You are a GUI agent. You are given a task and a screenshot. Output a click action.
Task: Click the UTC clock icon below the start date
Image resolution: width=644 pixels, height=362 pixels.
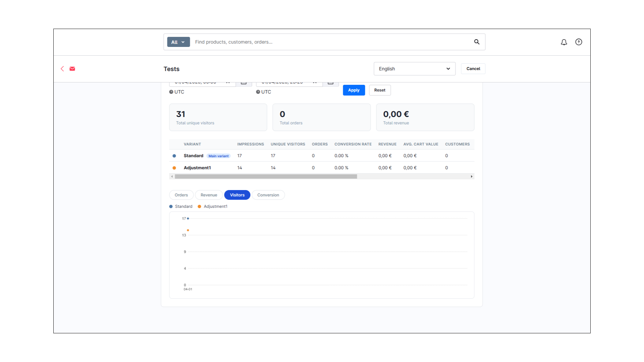coord(171,92)
